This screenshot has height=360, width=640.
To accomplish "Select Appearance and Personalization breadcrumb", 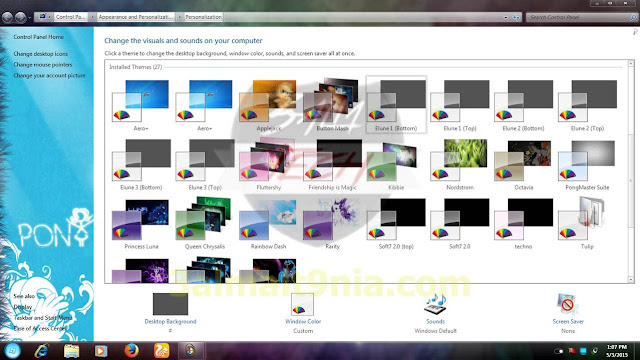I will pos(136,17).
